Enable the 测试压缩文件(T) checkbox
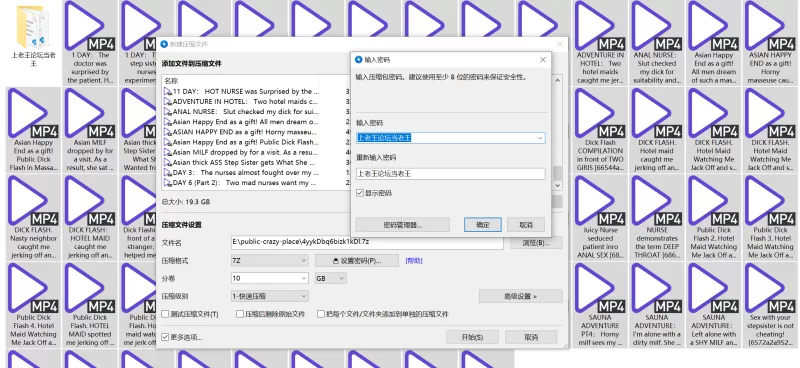The width and height of the screenshot is (800, 368). click(x=165, y=314)
